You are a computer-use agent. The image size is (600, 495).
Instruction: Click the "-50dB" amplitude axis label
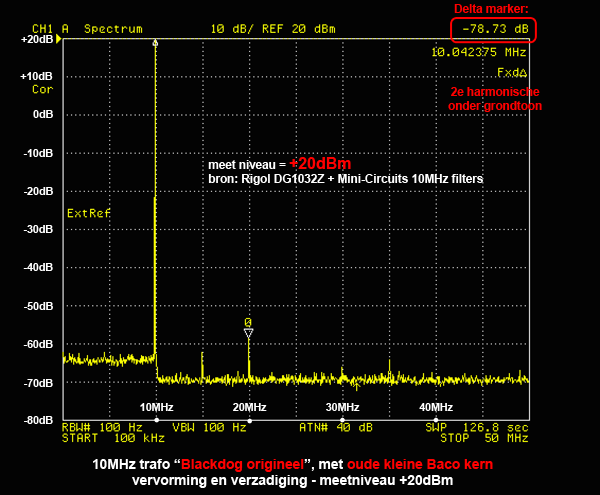pos(38,306)
